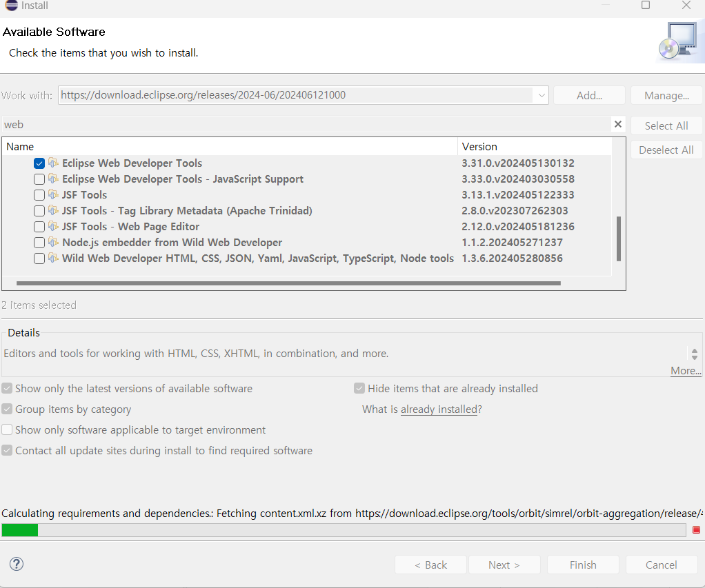Image resolution: width=705 pixels, height=588 pixels.
Task: Open the Work with site dropdown
Action: pyautogui.click(x=541, y=95)
